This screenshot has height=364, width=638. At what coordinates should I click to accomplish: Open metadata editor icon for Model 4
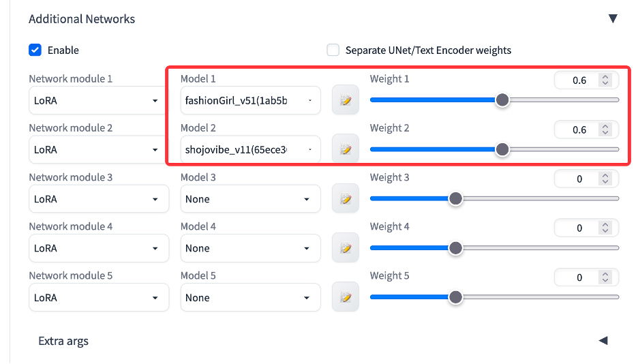[346, 247]
